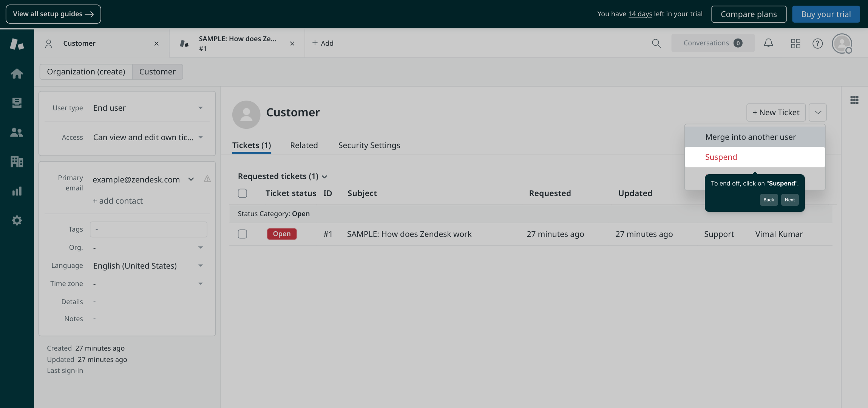Screen dimensions: 868x408
Task: Click the Customer name heading
Action: 293,113
